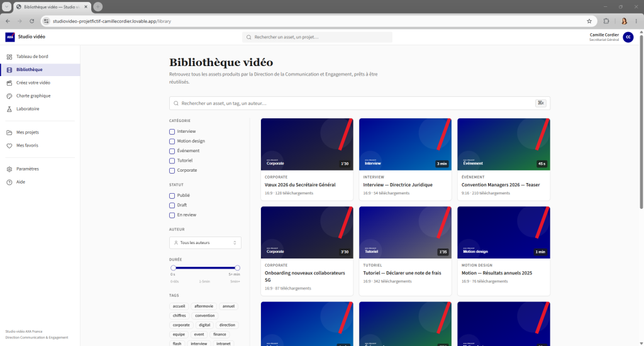The width and height of the screenshot is (644, 346).
Task: Select the equipe tag
Action: (179, 335)
